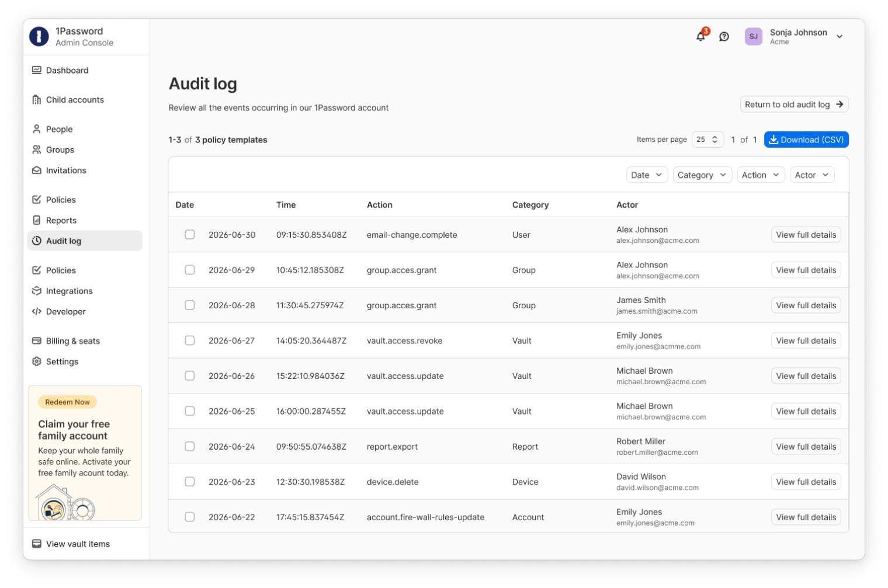Image resolution: width=888 pixels, height=588 pixels.
Task: Select the People section icon
Action: (36, 129)
